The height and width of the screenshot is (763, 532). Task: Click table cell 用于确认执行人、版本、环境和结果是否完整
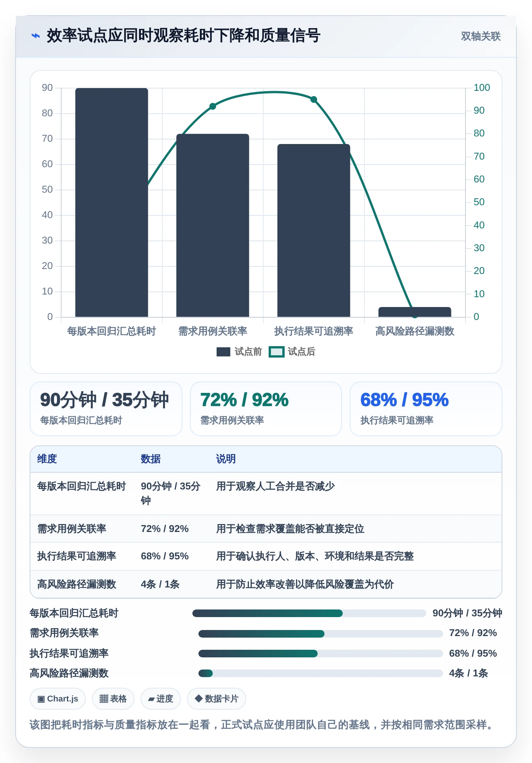[315, 556]
